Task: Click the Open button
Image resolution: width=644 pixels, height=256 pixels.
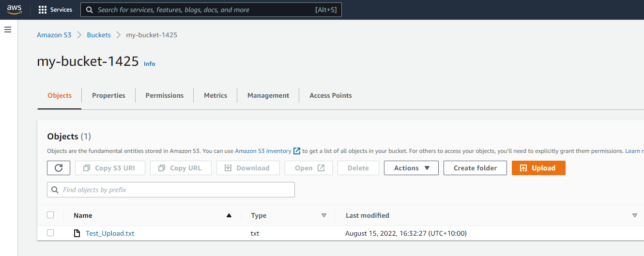Action: [309, 168]
